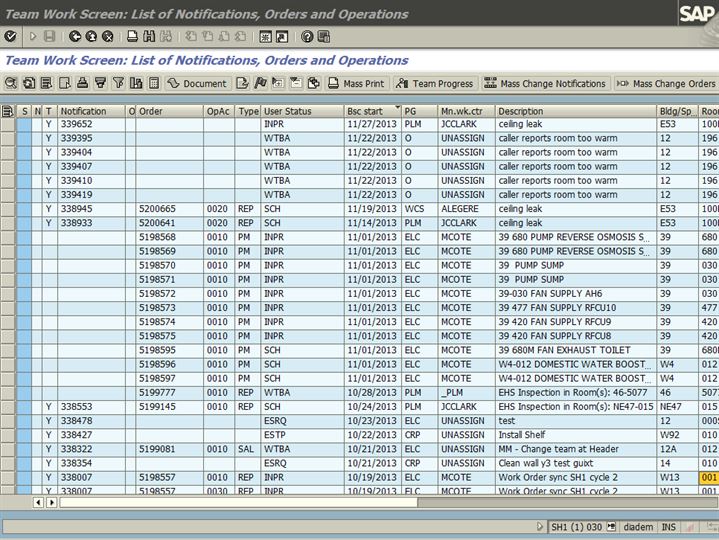Select row of order 5198568
719x540 pixels.
pos(8,237)
